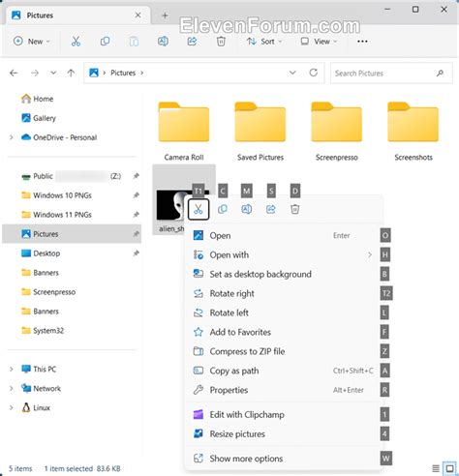
Task: Expand This PC in navigation pane
Action: [12, 370]
